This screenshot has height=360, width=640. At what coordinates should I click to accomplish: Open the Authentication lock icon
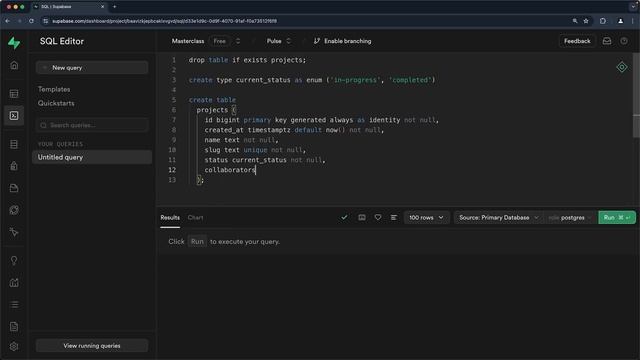[14, 166]
